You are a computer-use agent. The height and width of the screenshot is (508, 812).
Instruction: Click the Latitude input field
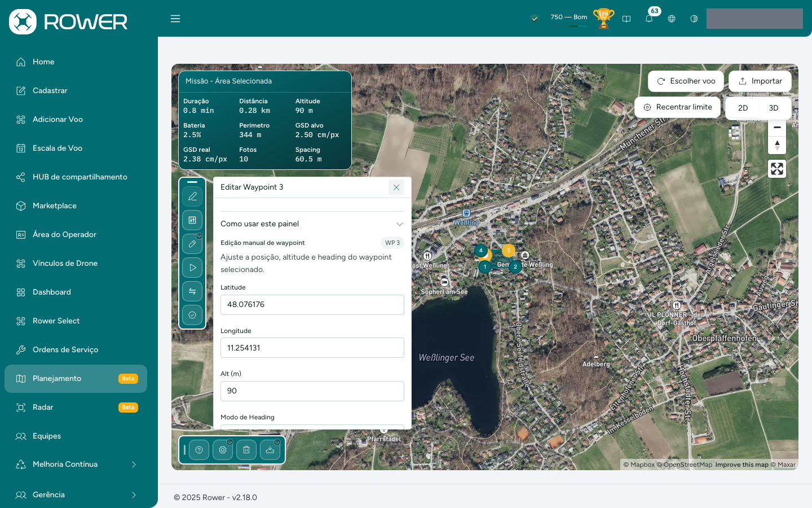[312, 305]
